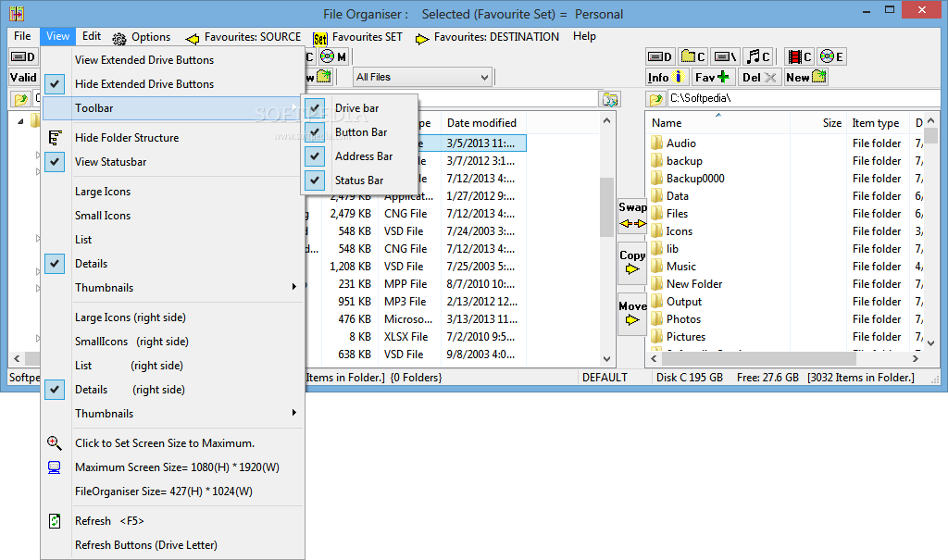This screenshot has width=948, height=560.
Task: Select Hide Extended Drive Buttons option
Action: coord(172,84)
